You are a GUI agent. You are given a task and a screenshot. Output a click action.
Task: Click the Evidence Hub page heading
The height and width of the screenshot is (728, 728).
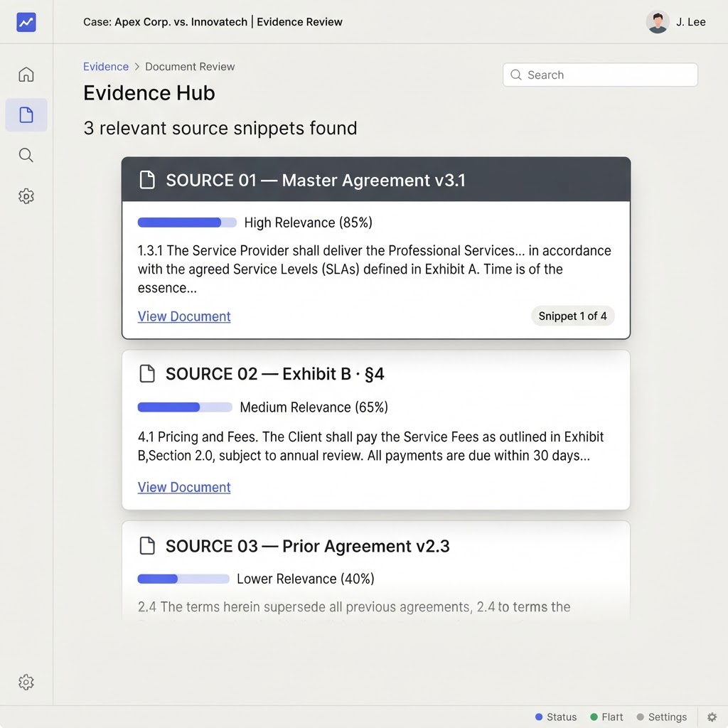click(x=149, y=93)
